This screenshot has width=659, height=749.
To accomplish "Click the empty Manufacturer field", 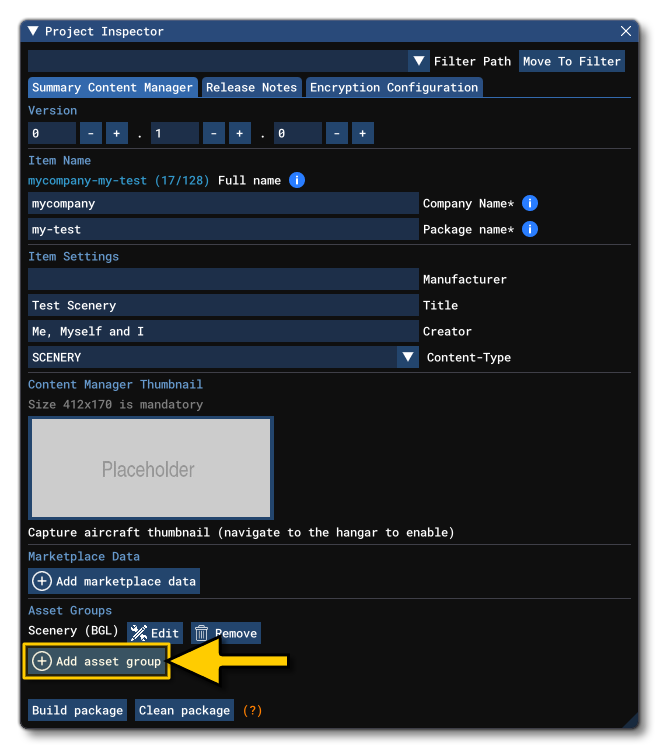I will click(223, 279).
